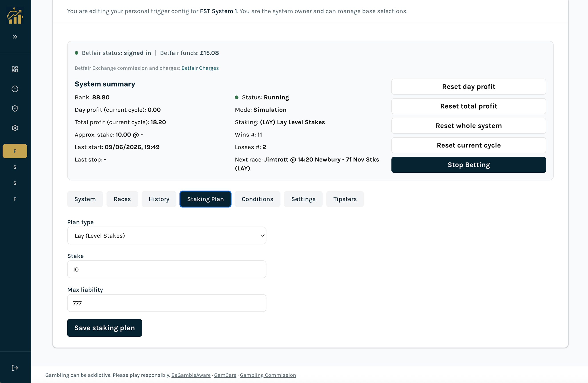This screenshot has height=383, width=588.
Task: Switch to the System tab
Action: coord(85,199)
